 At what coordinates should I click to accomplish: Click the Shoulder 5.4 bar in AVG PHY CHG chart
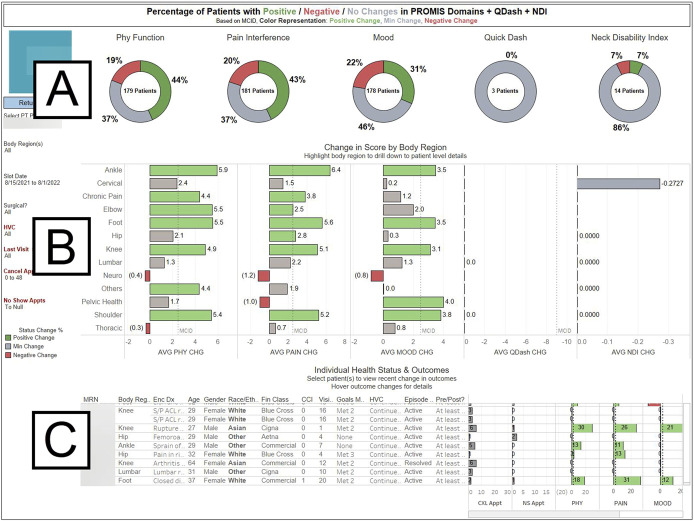pos(181,315)
